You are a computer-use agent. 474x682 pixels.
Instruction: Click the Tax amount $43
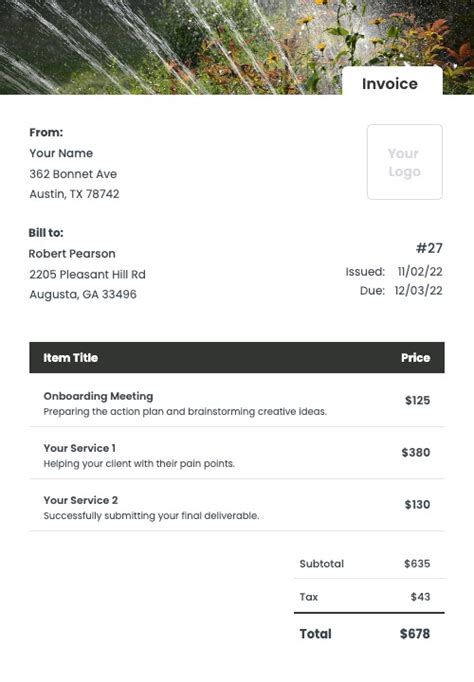pyautogui.click(x=420, y=597)
